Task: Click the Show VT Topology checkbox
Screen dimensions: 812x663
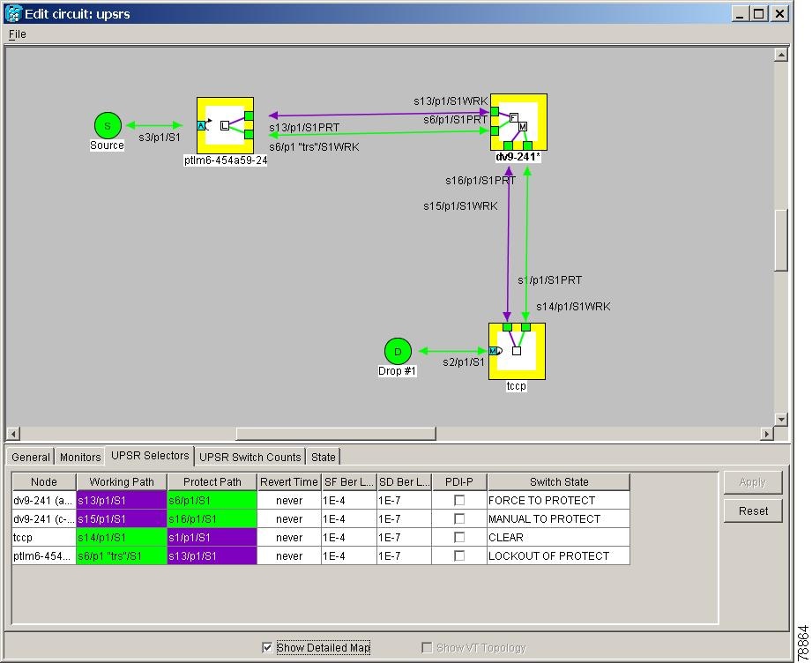Action: click(x=427, y=647)
